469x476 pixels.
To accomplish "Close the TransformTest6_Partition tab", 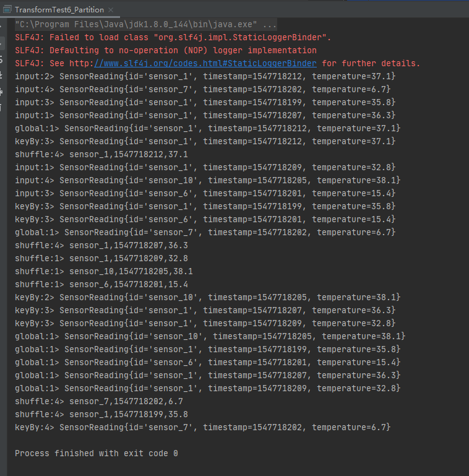I will point(111,10).
